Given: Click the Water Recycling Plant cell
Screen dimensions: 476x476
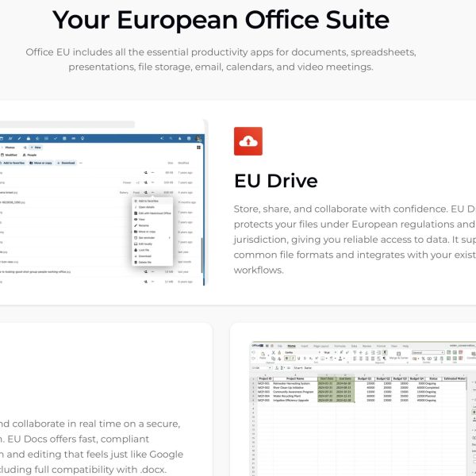Looking at the screenshot, I should tap(295, 396).
